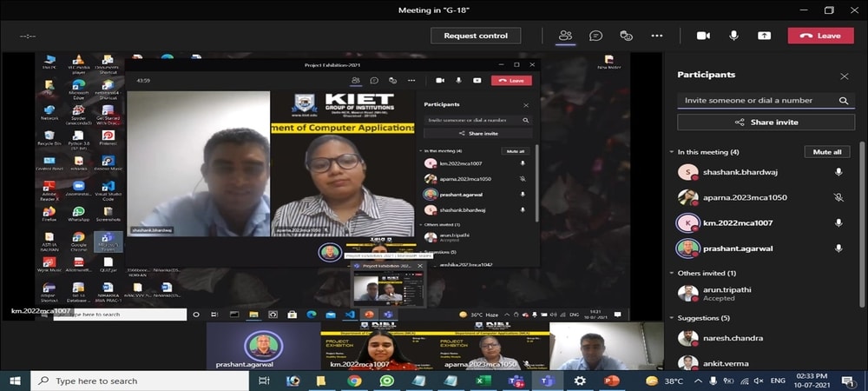Close the Participants panel
868x391 pixels.
pos(844,76)
